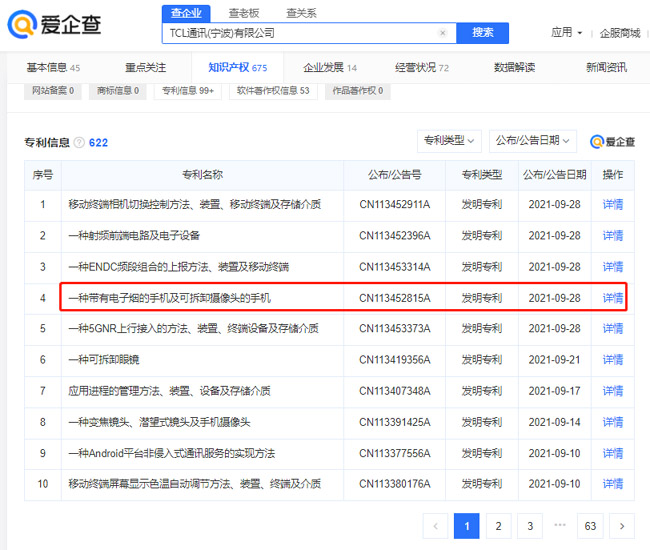Open the 企服商城 link
This screenshot has height=550, width=650.
pyautogui.click(x=620, y=33)
